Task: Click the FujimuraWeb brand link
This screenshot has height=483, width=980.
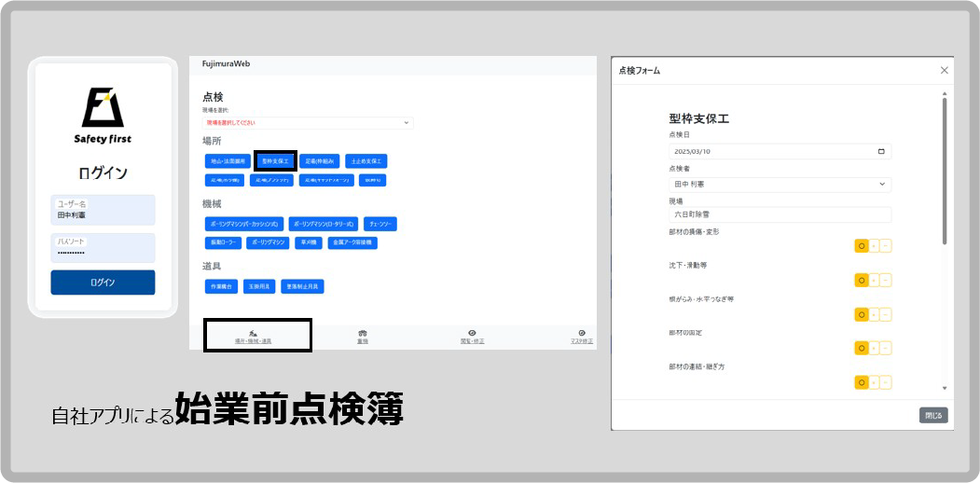Action: coord(227,63)
